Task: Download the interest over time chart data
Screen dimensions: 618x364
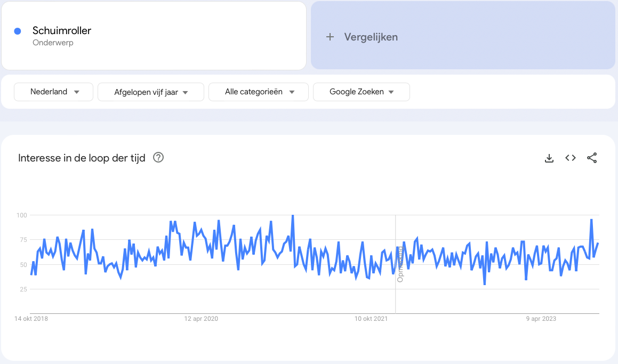Action: [x=549, y=158]
